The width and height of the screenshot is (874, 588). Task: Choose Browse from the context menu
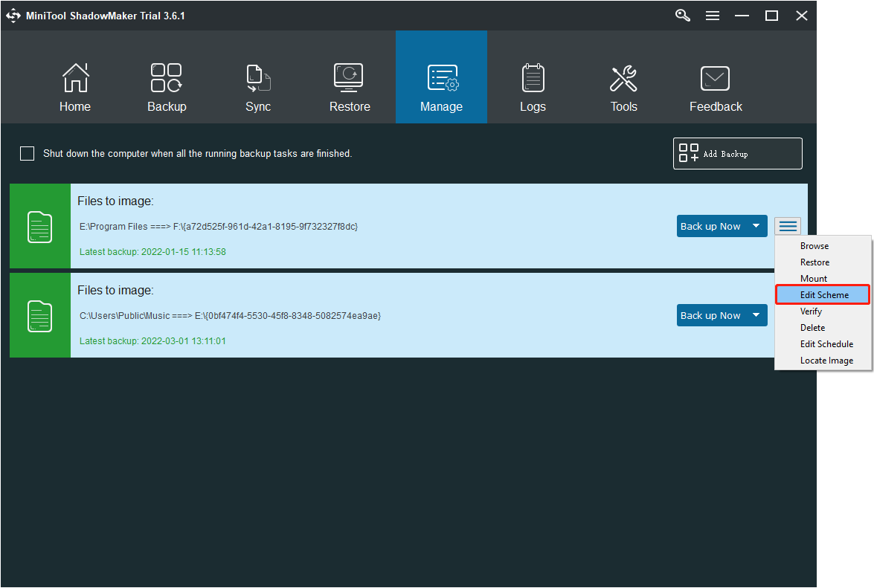click(x=823, y=246)
